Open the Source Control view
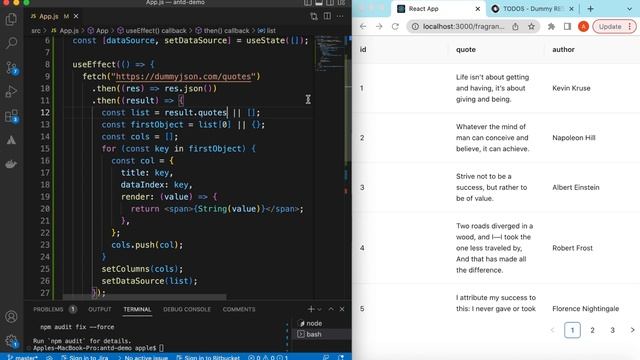This screenshot has height=360, width=640. coord(11,67)
